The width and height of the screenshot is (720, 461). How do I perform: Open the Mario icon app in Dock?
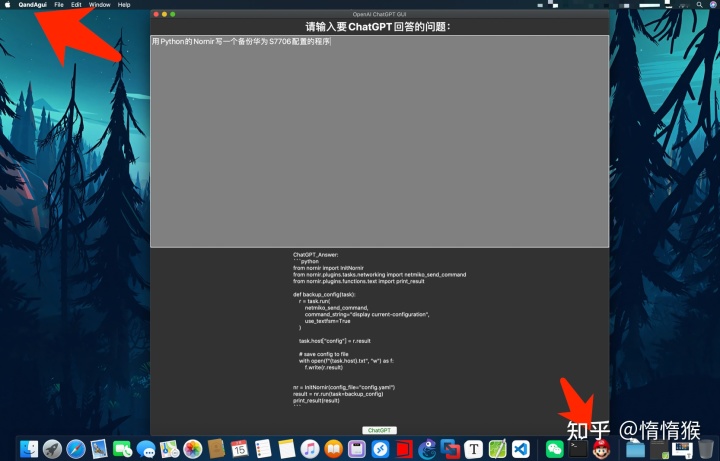[x=602, y=449]
